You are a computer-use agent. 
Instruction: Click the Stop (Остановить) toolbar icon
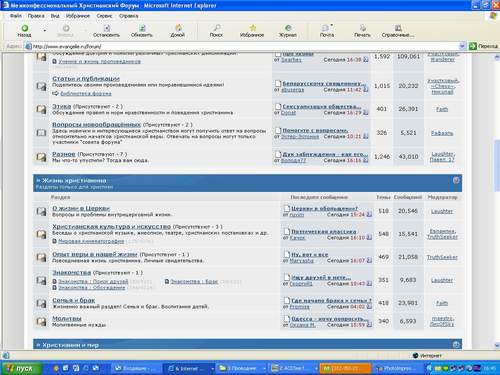(x=107, y=29)
